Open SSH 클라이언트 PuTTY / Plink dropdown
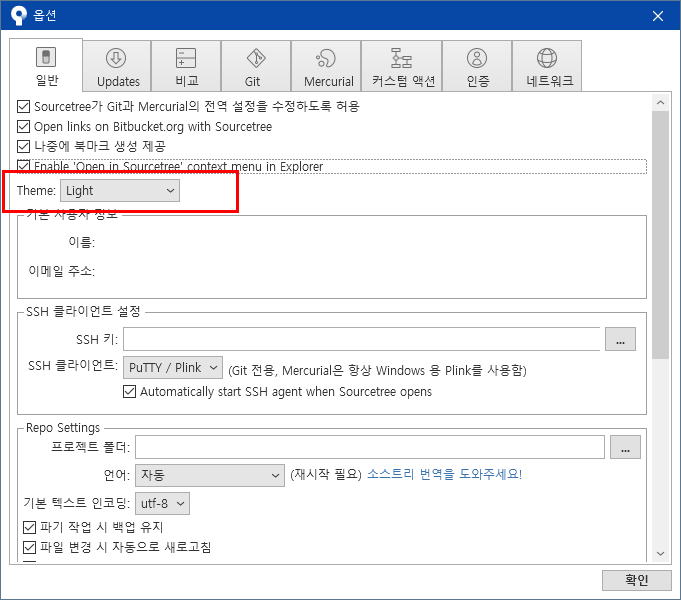Viewport: 681px width, 600px height. pos(173,368)
